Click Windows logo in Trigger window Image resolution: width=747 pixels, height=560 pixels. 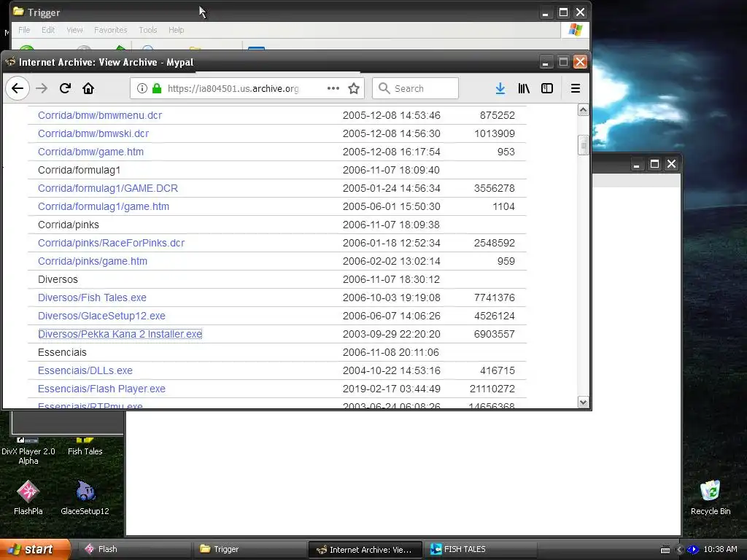pyautogui.click(x=576, y=30)
